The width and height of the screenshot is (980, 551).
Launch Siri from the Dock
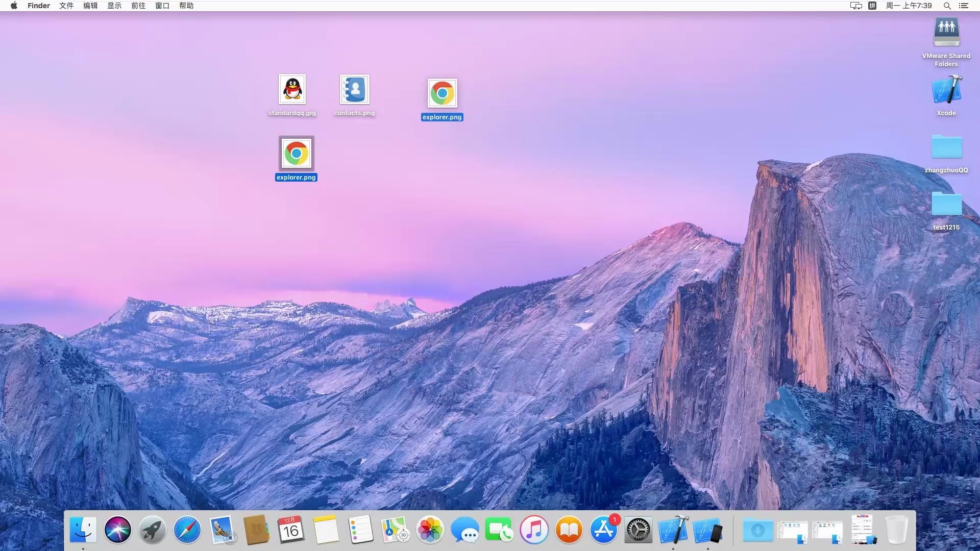click(117, 530)
